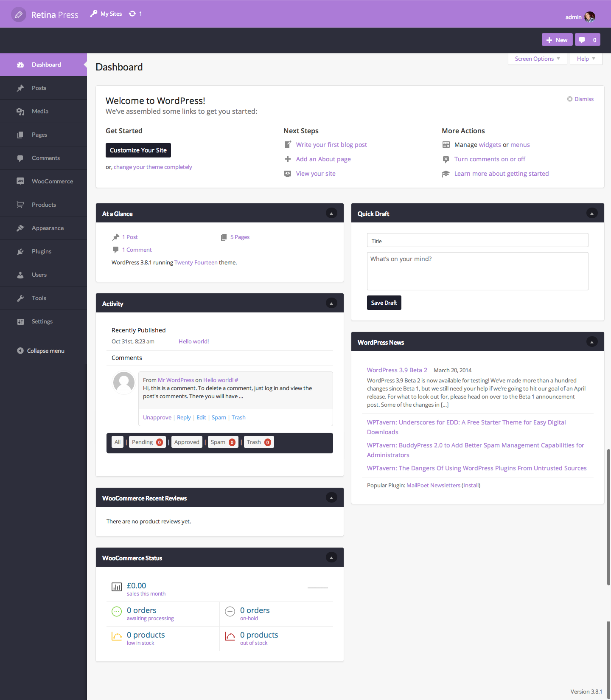The width and height of the screenshot is (611, 700).
Task: Collapse the WooCommerce Recent Reviews widget
Action: tap(331, 498)
